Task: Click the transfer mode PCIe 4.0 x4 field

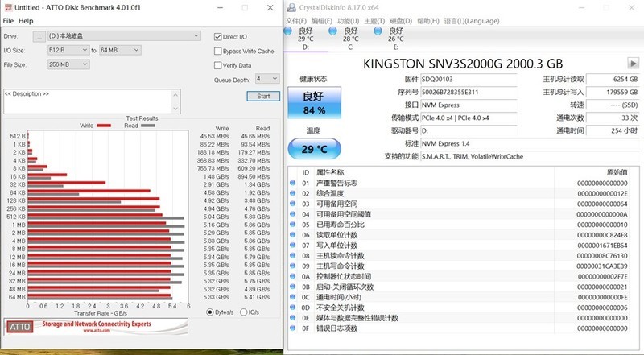Action: [469, 118]
